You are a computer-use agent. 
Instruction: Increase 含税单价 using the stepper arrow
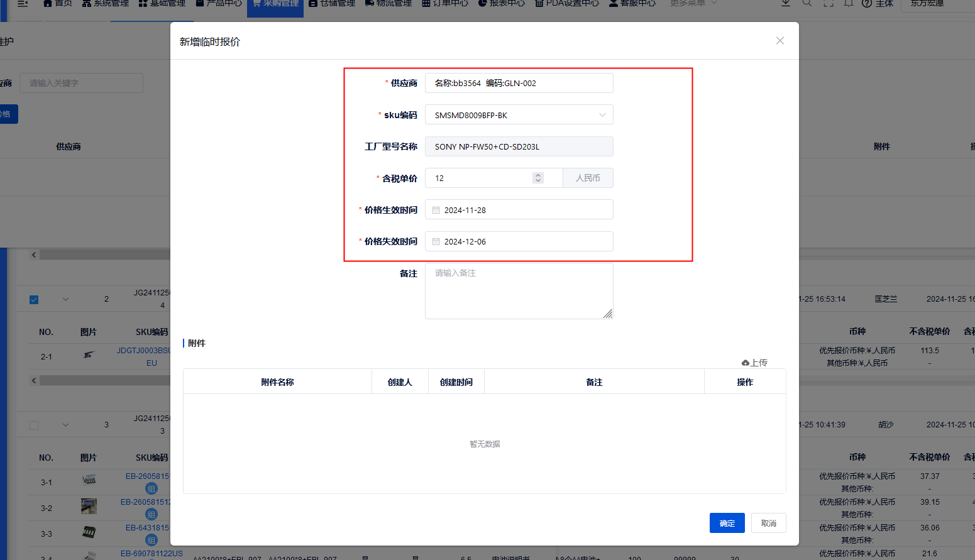(538, 175)
